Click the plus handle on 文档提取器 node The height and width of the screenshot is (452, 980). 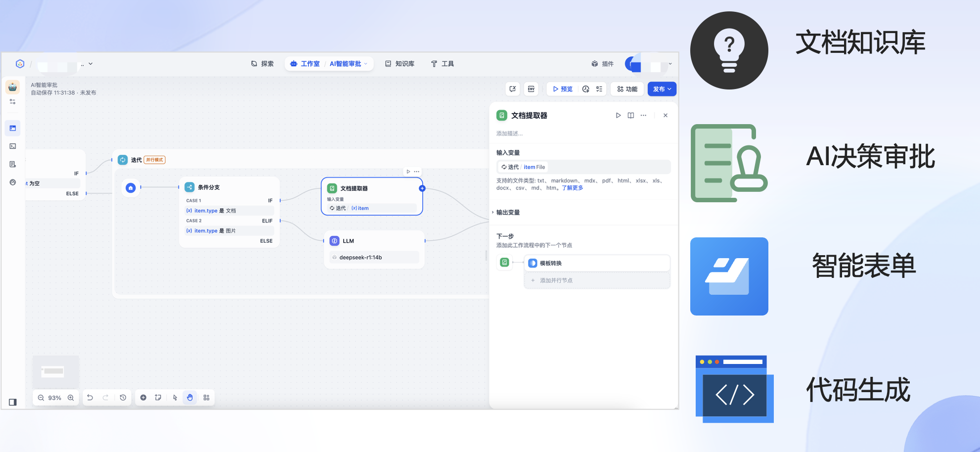point(422,188)
